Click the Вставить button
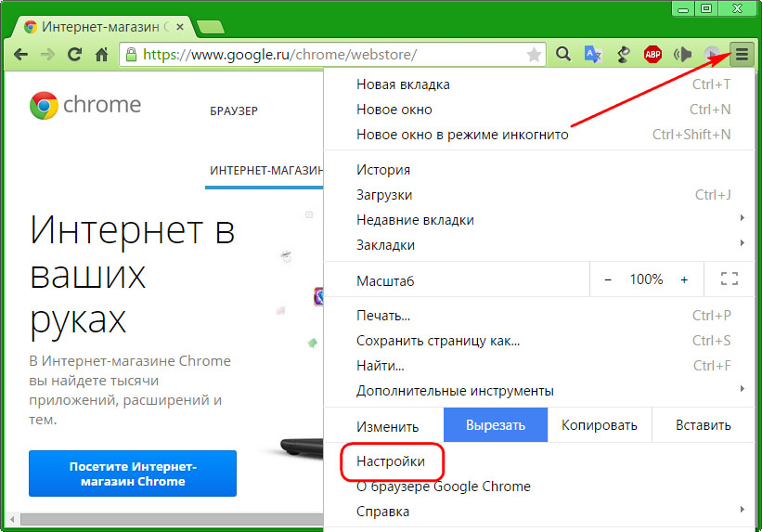 [704, 425]
